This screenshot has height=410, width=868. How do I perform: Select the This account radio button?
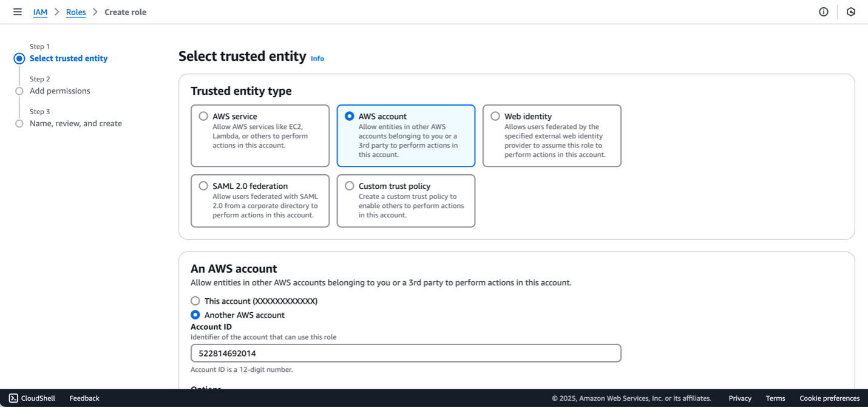point(195,301)
